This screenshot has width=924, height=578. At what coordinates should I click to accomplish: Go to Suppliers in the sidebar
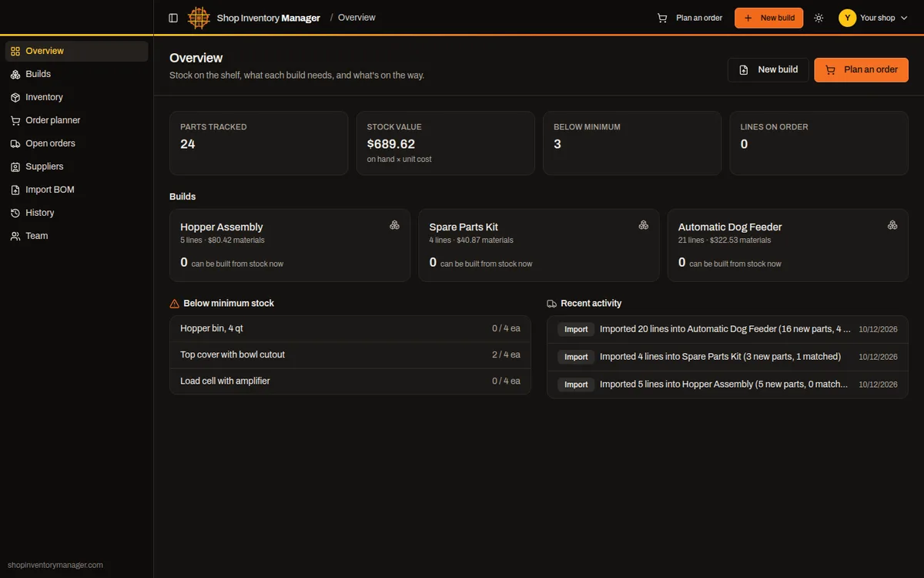pyautogui.click(x=76, y=166)
